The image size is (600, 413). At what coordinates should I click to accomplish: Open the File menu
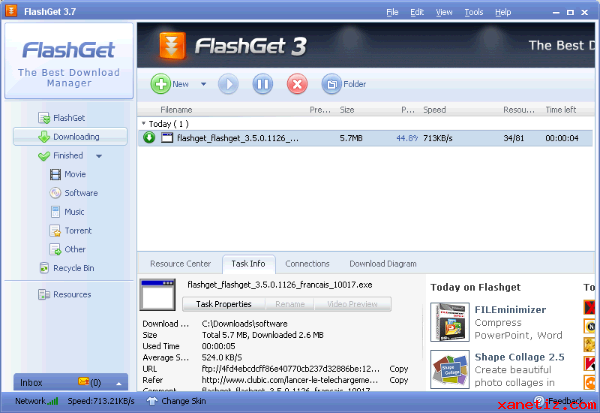(392, 12)
